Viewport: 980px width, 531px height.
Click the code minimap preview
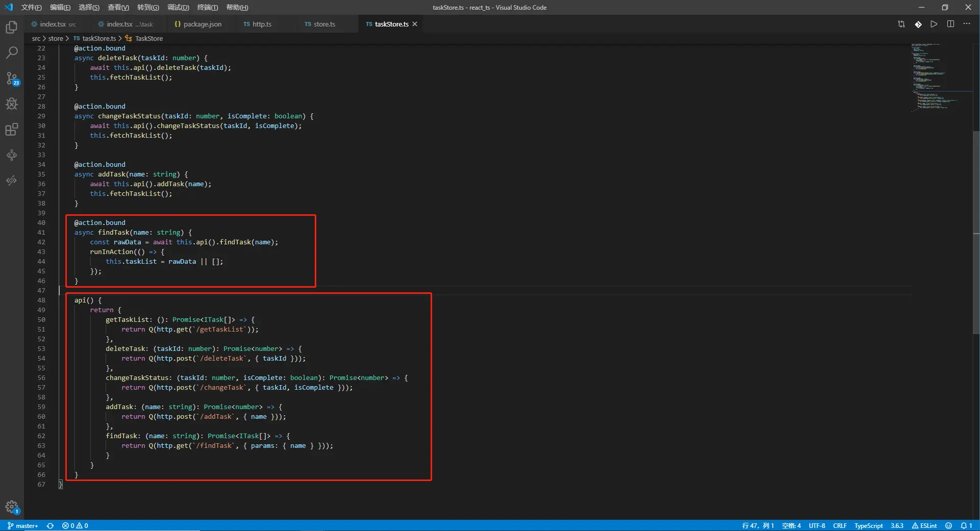pos(934,77)
